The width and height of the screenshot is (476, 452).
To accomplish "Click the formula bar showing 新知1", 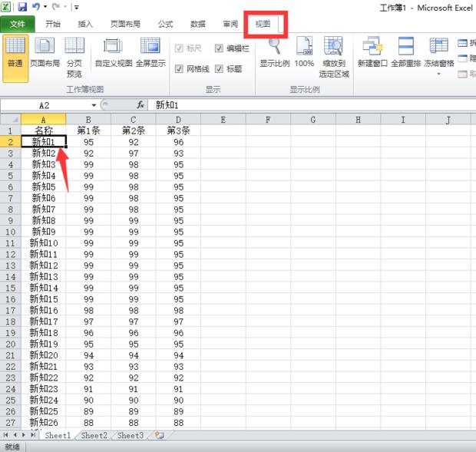I will [x=311, y=105].
